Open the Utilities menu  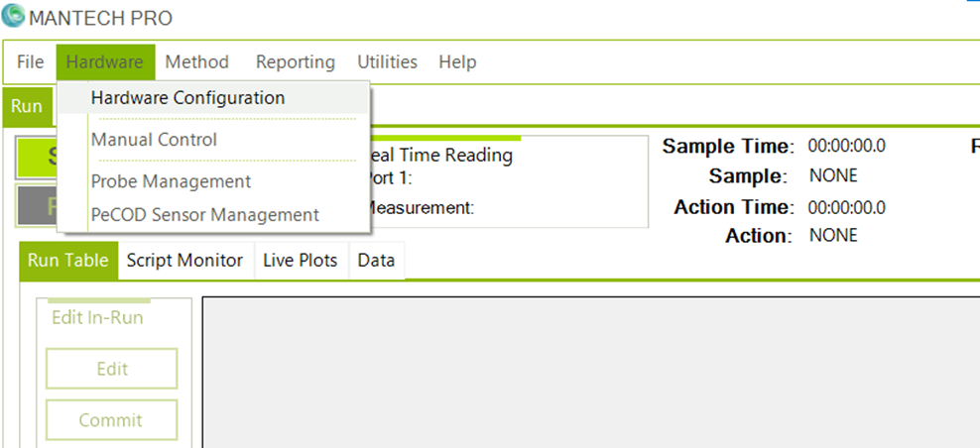tap(387, 61)
